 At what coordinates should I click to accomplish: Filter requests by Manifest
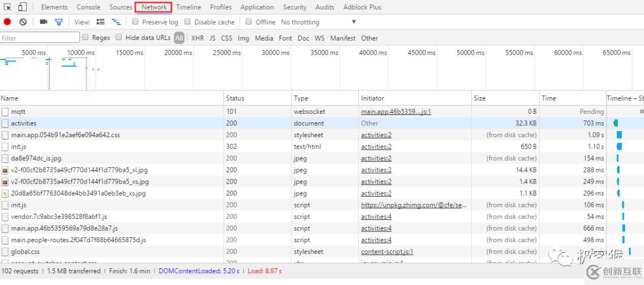(343, 38)
